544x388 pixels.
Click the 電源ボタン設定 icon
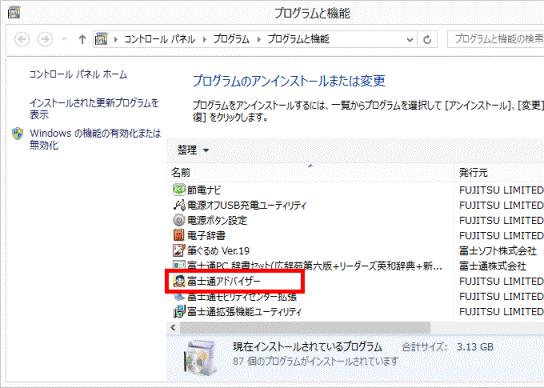(x=179, y=220)
